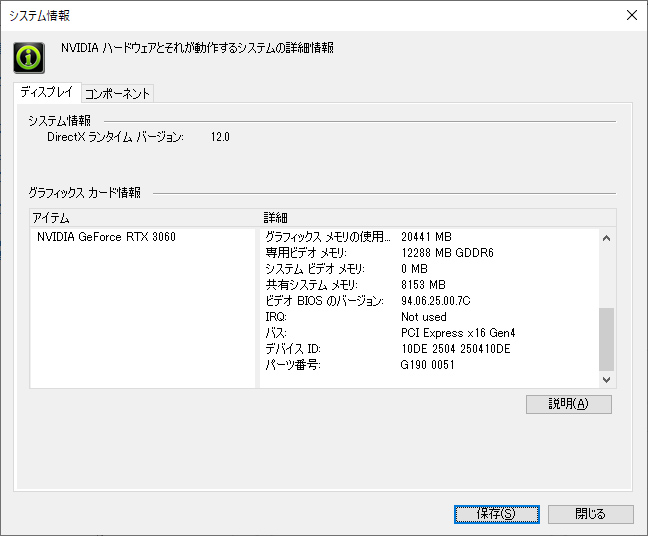Viewport: 648px width, 536px height.
Task: Select NVIDIA GeForce RTX 3060 item
Action: coord(106,237)
